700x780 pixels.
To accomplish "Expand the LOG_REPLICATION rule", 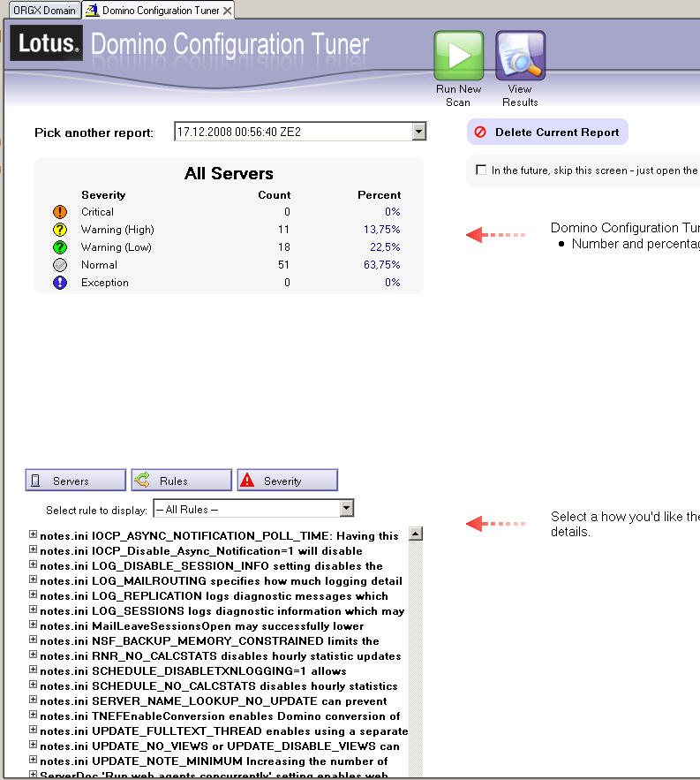I will [x=33, y=594].
